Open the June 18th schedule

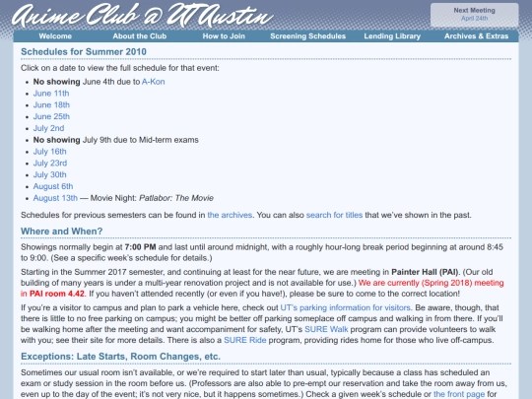tap(51, 104)
